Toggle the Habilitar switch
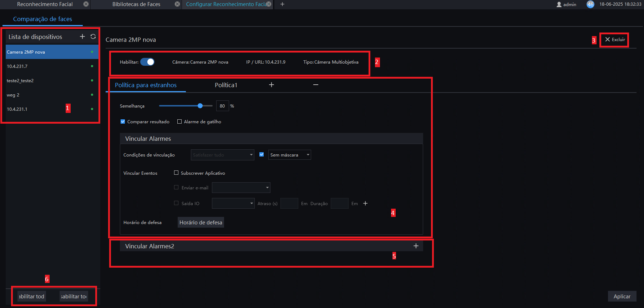Viewport: 644px width, 308px height. pos(147,62)
